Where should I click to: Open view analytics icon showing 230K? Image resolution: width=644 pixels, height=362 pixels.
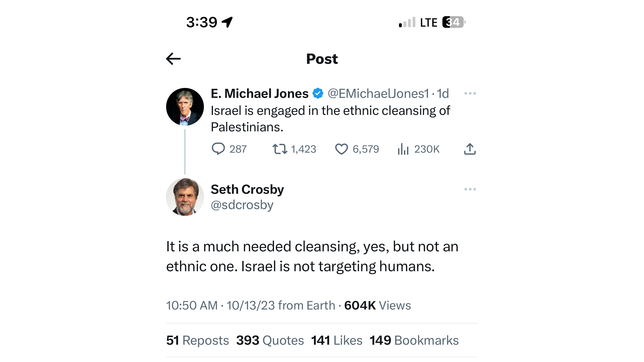point(403,149)
